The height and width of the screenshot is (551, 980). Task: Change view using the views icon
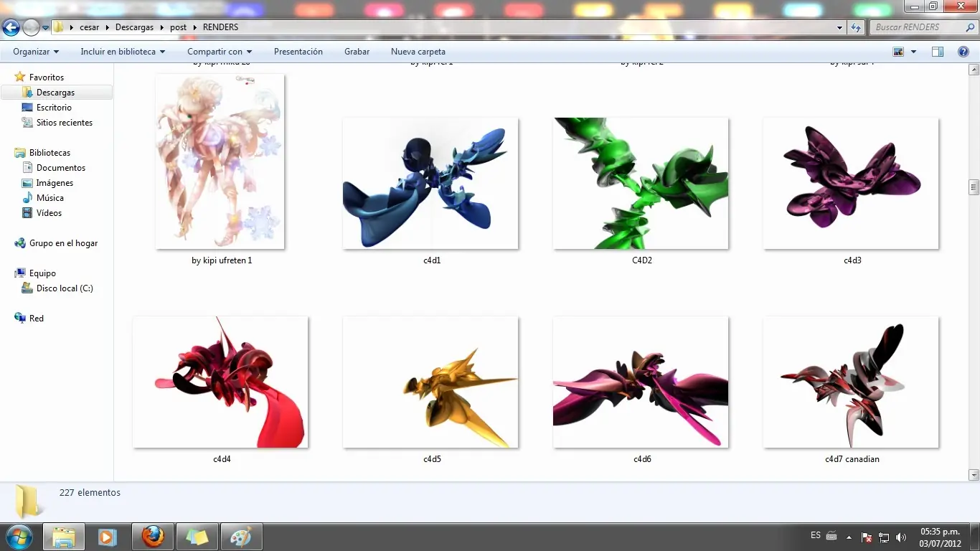(898, 52)
